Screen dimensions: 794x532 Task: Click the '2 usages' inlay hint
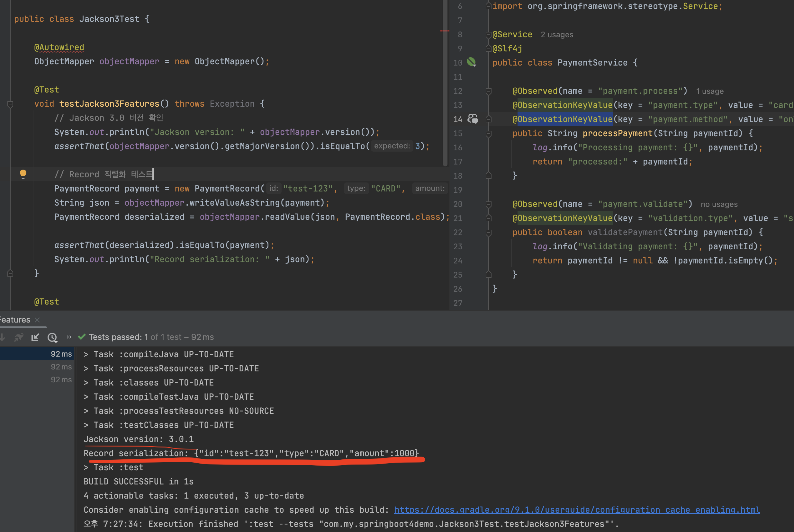coord(557,35)
